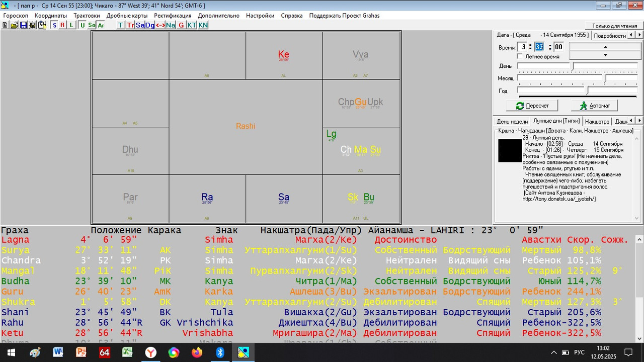Open a file via the folder icon
This screenshot has height=362, width=644.
tap(14, 25)
